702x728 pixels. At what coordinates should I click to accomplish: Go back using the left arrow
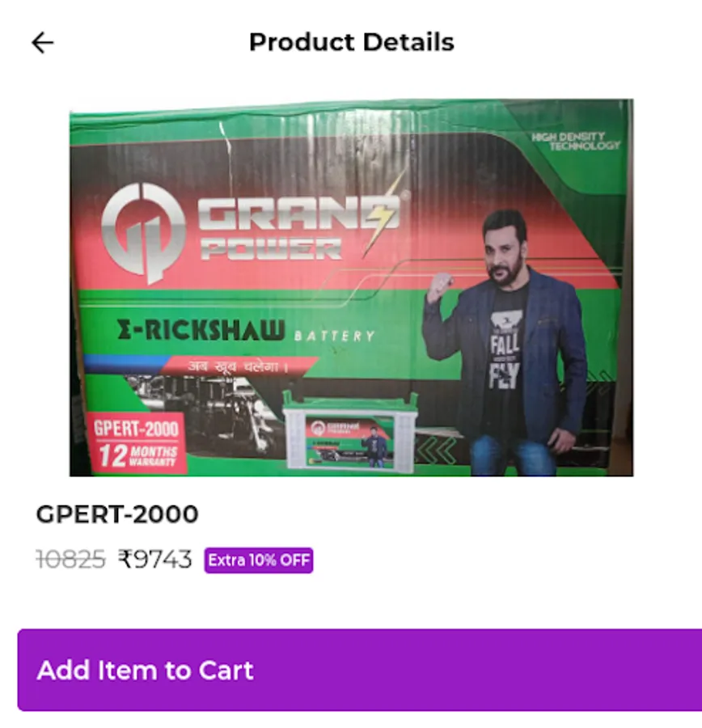pyautogui.click(x=43, y=43)
